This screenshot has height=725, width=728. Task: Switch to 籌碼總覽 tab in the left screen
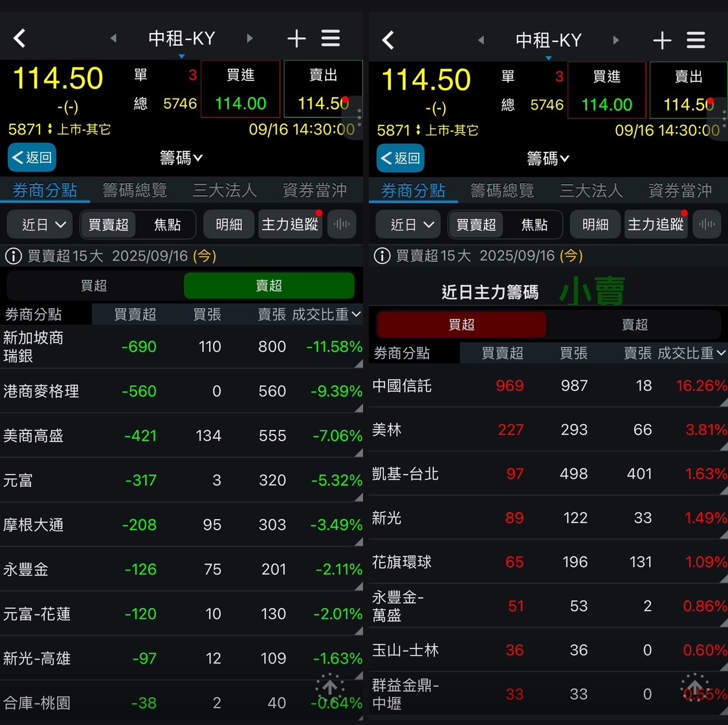(135, 190)
